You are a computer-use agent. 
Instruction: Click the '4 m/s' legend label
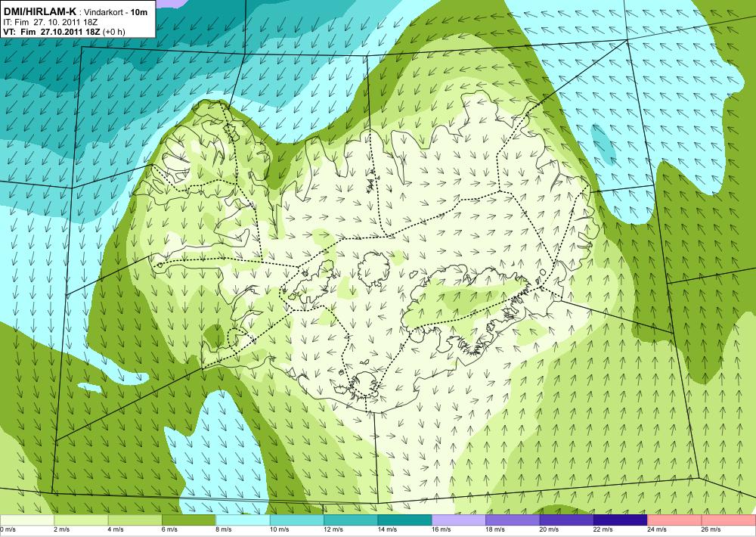pyautogui.click(x=115, y=529)
